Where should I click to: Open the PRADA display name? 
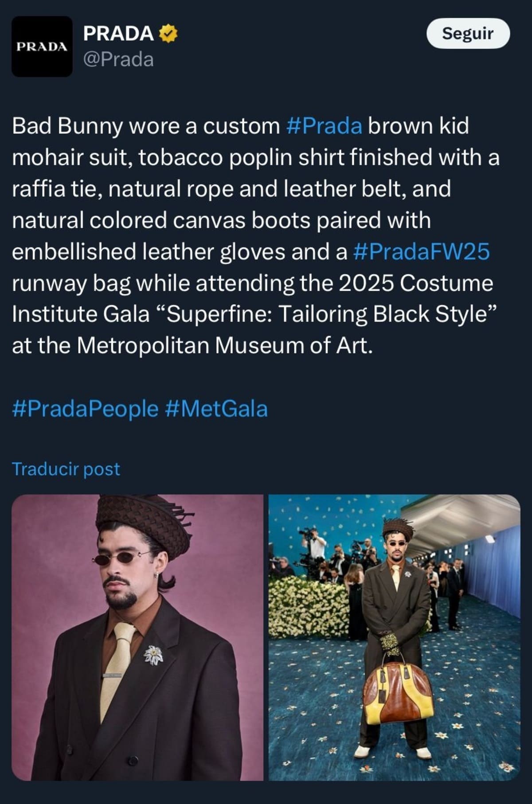118,34
